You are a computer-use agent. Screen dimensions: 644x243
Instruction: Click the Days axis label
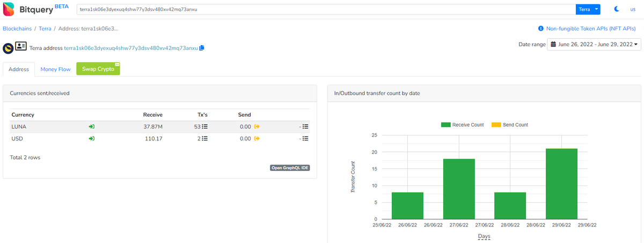pyautogui.click(x=484, y=237)
